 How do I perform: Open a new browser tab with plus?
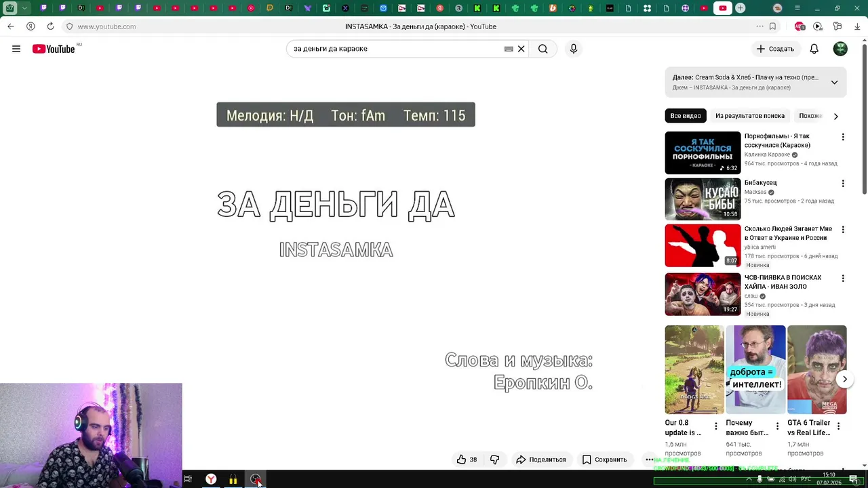tap(741, 8)
